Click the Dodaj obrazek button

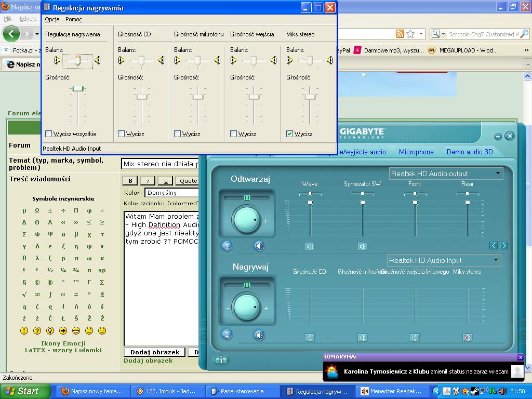(154, 352)
